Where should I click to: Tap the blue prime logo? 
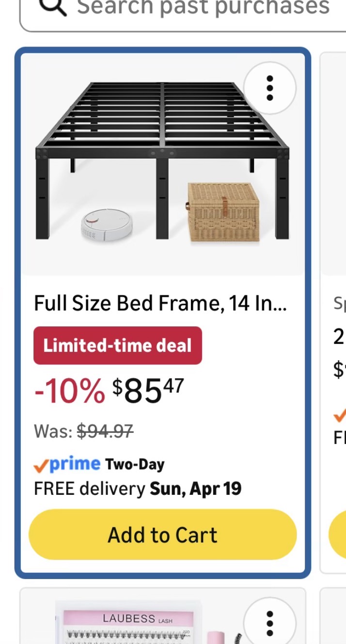[x=75, y=464]
